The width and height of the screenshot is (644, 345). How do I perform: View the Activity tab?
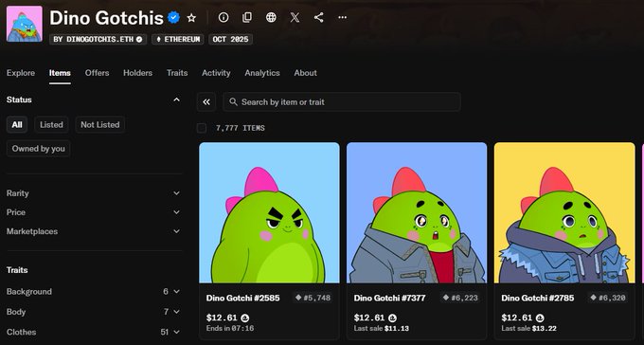click(216, 73)
